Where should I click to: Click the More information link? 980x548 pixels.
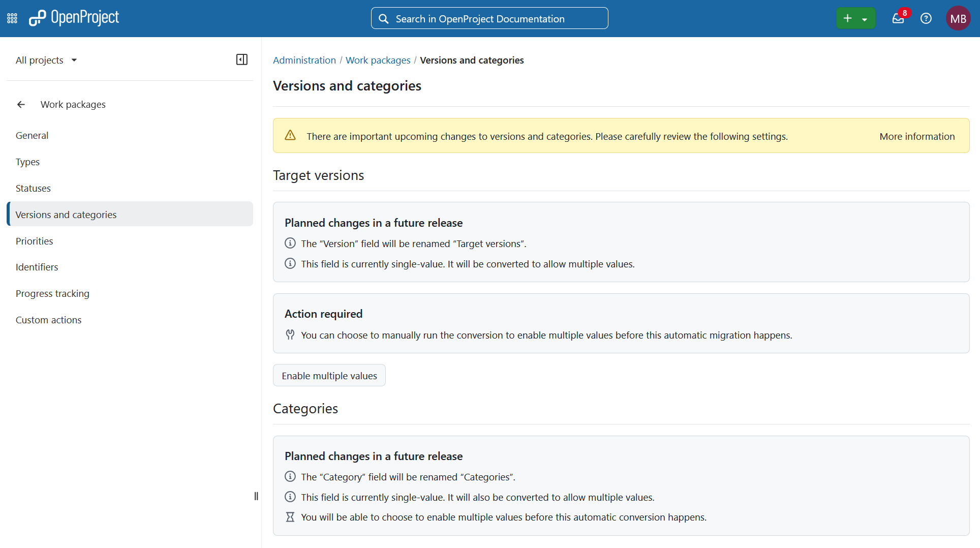917,136
